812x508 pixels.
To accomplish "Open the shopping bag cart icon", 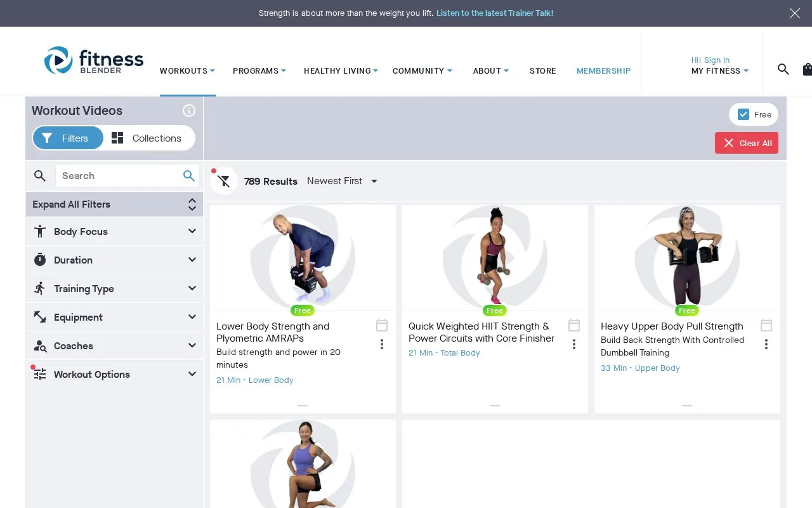I will 807,69.
